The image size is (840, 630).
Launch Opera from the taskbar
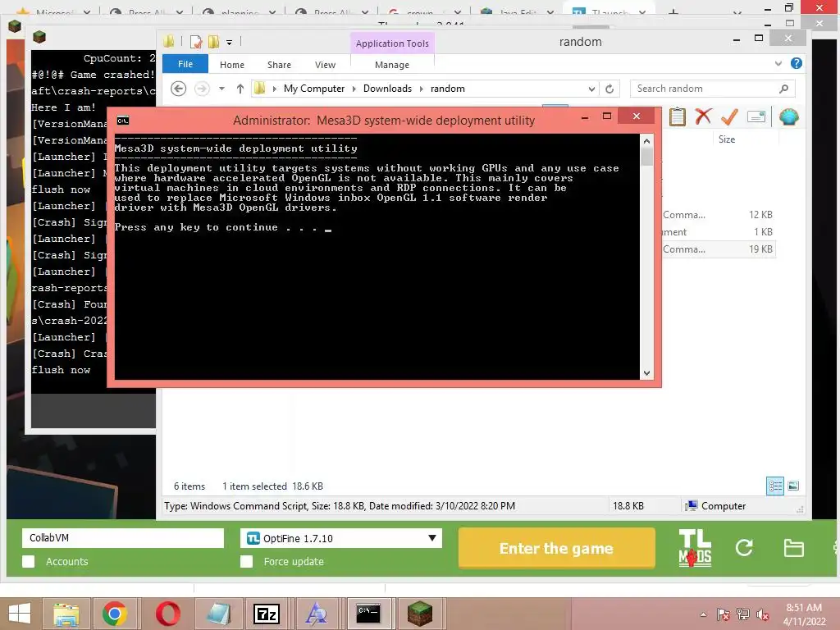click(167, 614)
